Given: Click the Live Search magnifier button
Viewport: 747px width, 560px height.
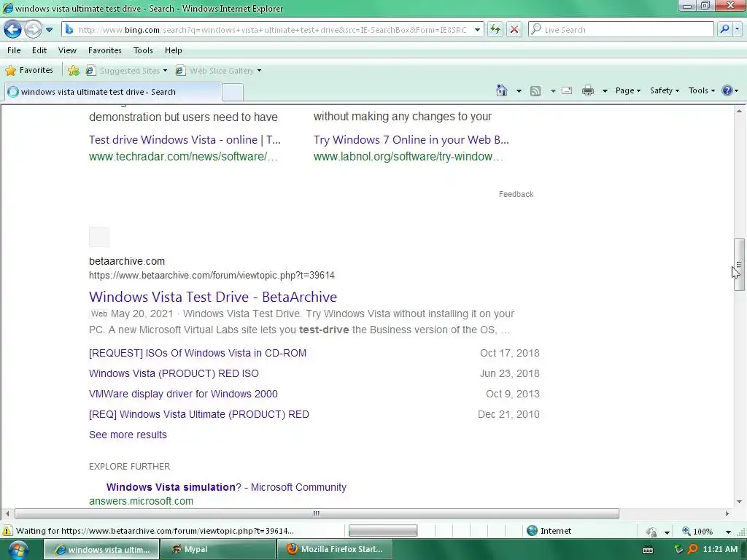Looking at the screenshot, I should point(724,29).
